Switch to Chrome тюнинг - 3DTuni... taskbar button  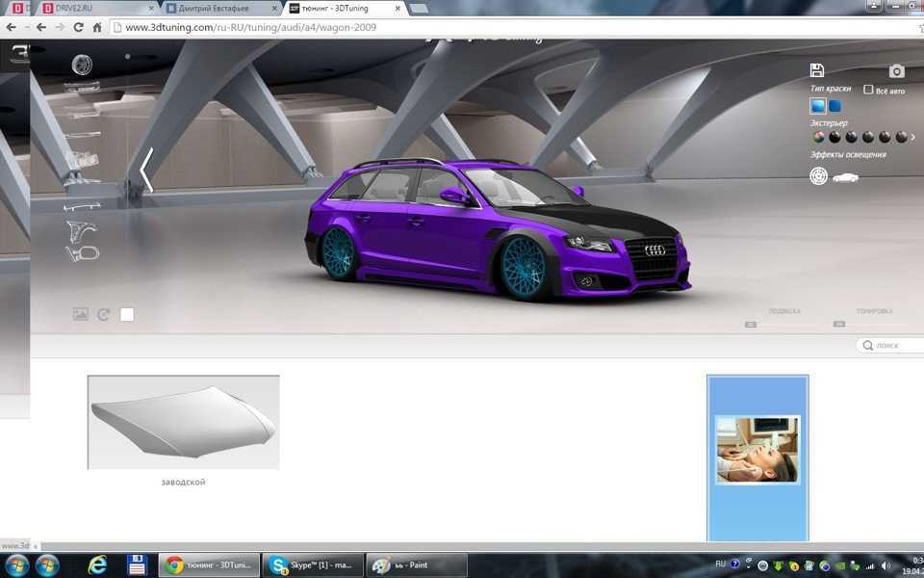(x=209, y=565)
